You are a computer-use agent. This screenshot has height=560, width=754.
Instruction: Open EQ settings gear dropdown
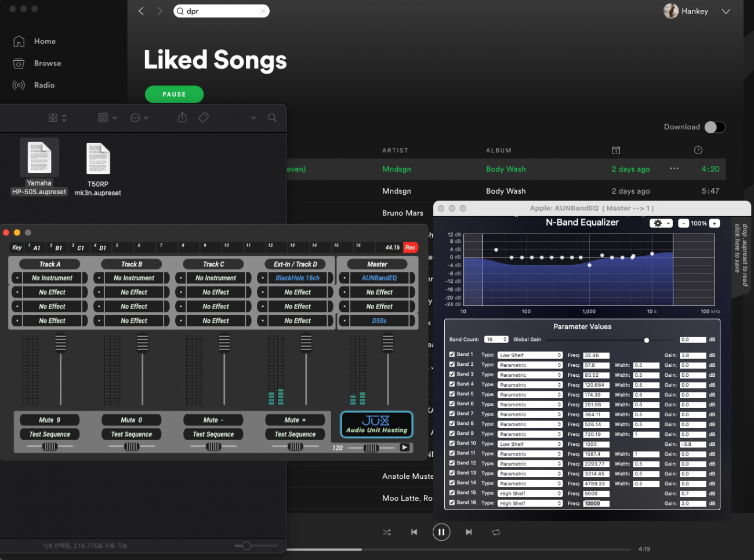click(661, 223)
